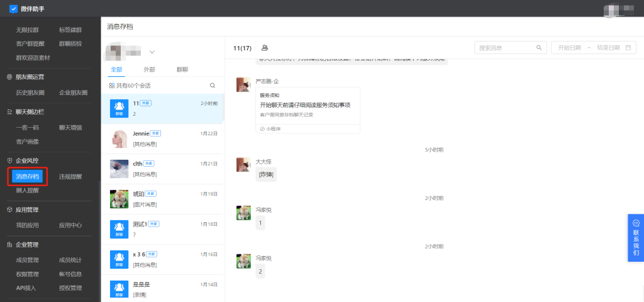Open 聊天增强 menu item

pyautogui.click(x=70, y=128)
